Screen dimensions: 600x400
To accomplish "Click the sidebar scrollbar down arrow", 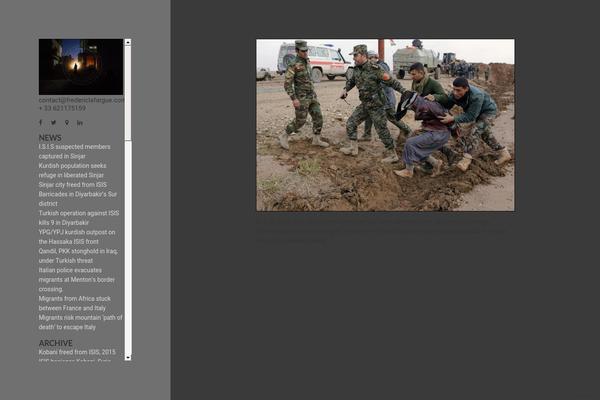I will (x=128, y=357).
